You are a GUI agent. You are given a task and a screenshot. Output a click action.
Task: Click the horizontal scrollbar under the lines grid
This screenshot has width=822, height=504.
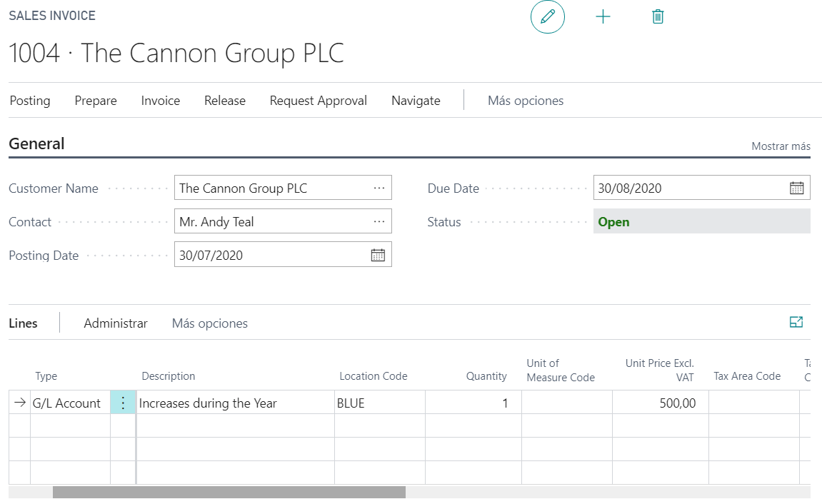pos(229,492)
